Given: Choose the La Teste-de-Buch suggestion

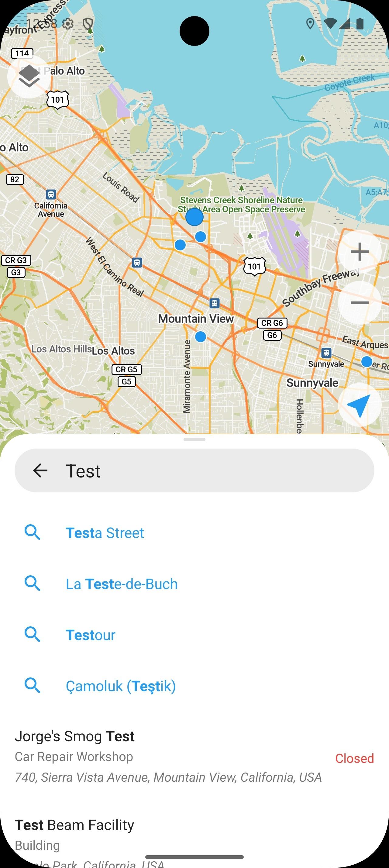Looking at the screenshot, I should tap(122, 584).
